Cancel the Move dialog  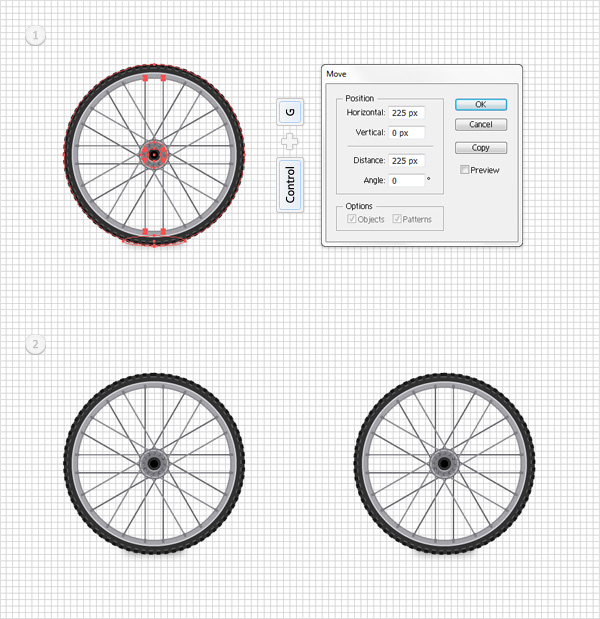[480, 124]
